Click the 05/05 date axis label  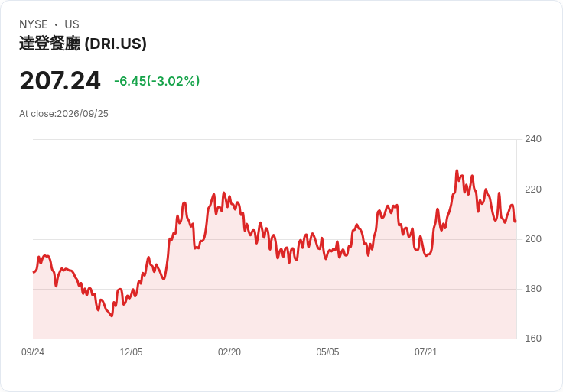pos(327,352)
